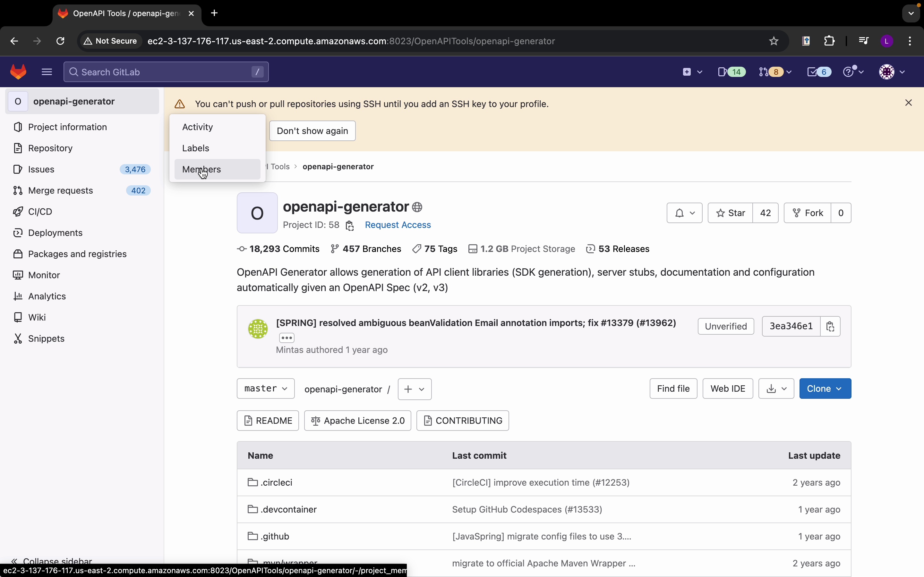924x577 pixels.
Task: Close the SSH key warning banner
Action: 909,103
